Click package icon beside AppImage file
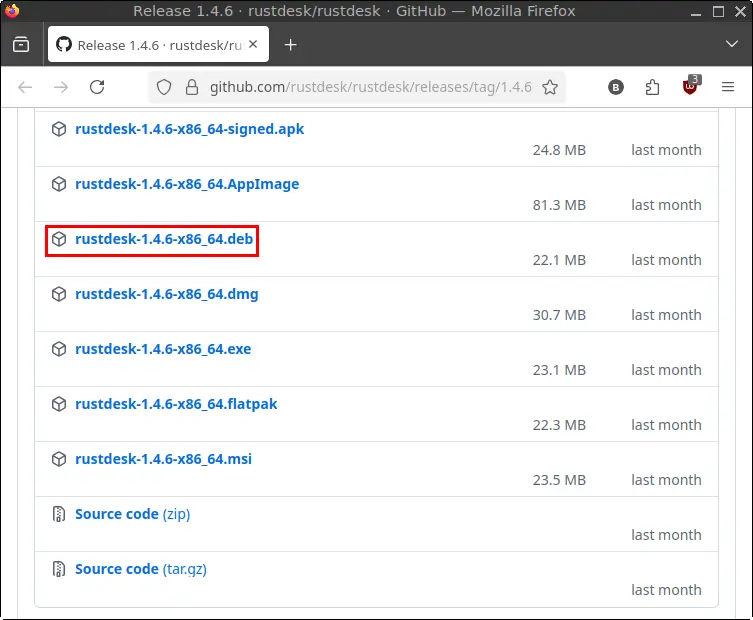The height and width of the screenshot is (620, 753). 59,184
